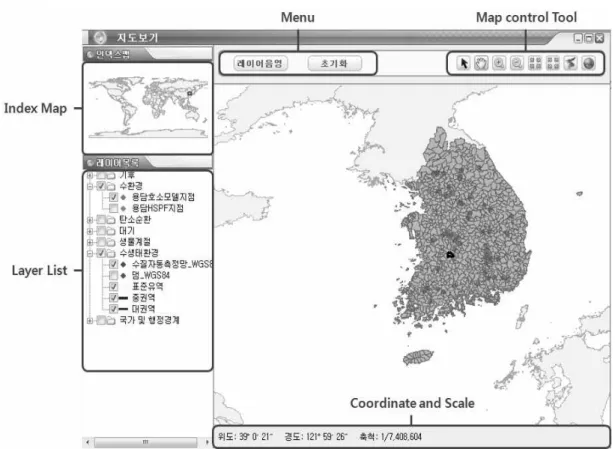Viewport: 615px width, 449px height.
Task: Click the 위도 latitude readout
Action: (245, 437)
